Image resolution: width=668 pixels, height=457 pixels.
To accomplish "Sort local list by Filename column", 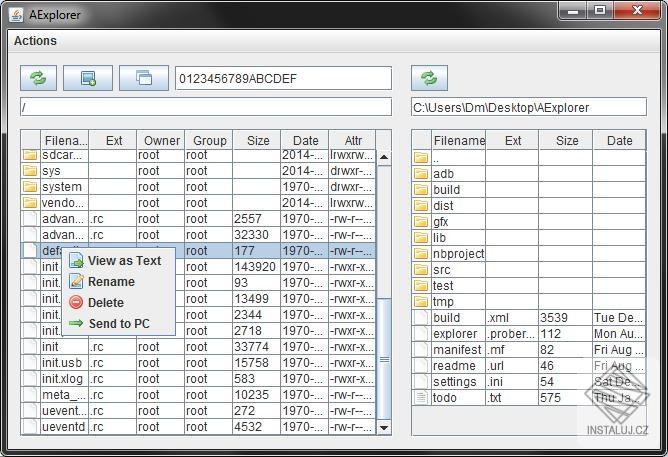I will 459,141.
